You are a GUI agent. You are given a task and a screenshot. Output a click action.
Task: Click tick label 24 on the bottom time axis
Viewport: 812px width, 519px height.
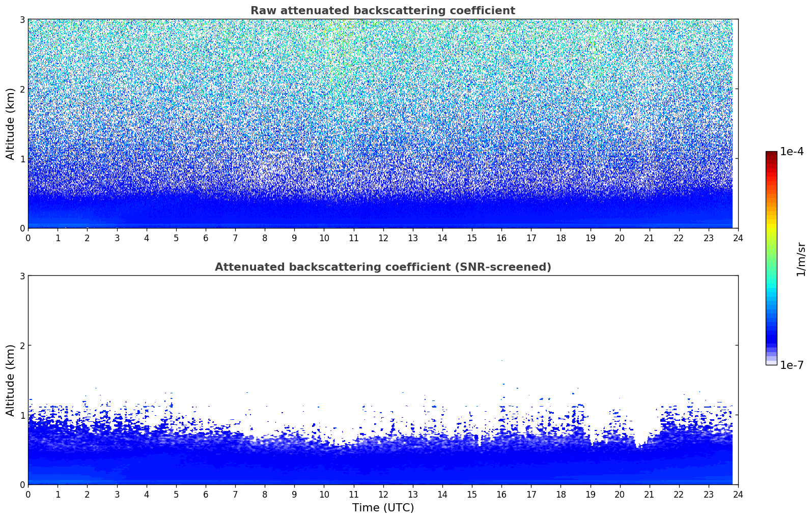tap(738, 495)
